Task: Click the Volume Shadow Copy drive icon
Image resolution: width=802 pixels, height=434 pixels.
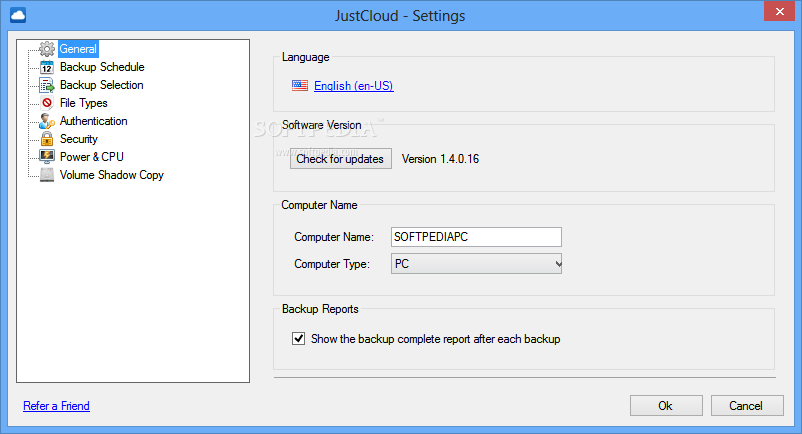Action: pos(47,175)
